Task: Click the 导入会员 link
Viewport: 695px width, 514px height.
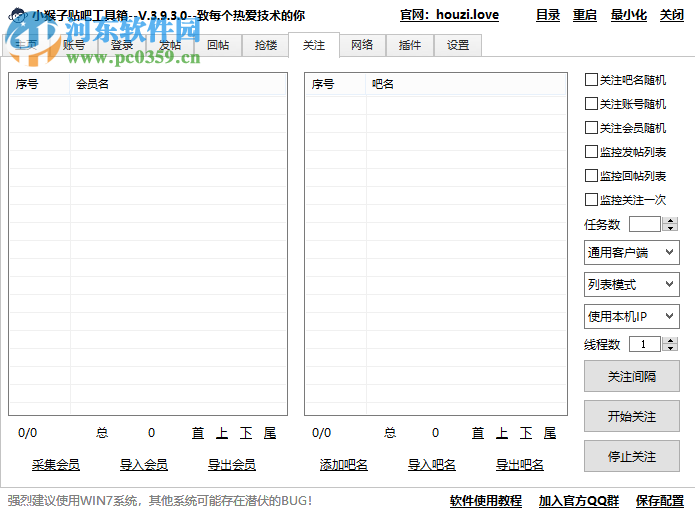Action: (144, 464)
